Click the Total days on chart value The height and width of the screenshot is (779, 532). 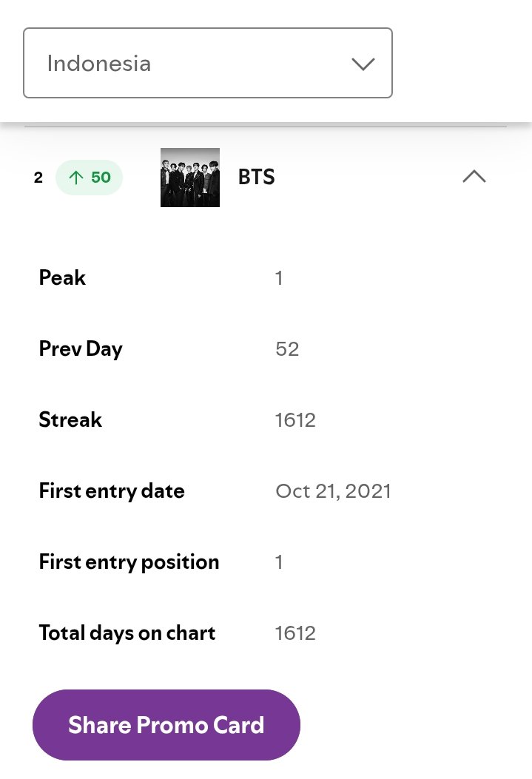(x=295, y=633)
